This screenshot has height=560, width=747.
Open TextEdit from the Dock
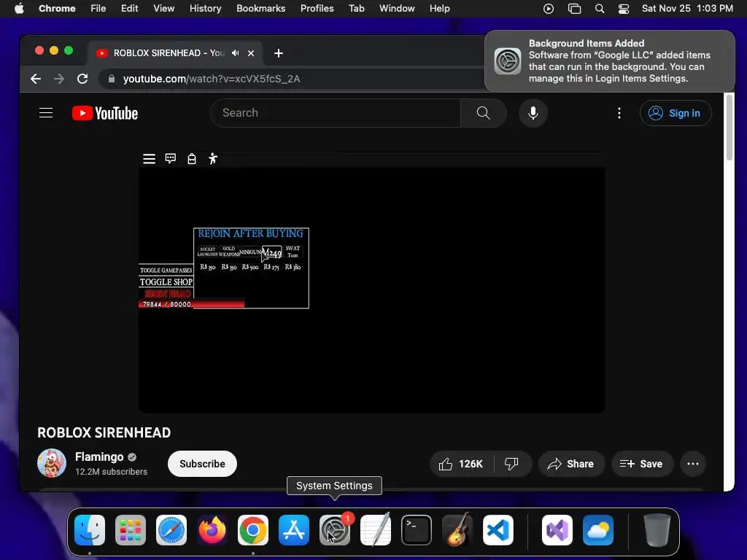pyautogui.click(x=376, y=530)
